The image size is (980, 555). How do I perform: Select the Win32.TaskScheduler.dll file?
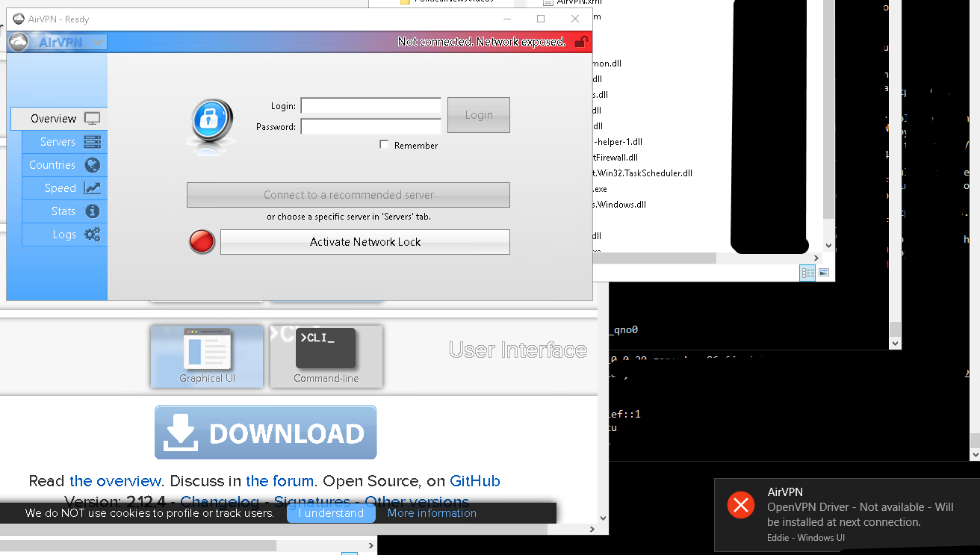coord(643,173)
